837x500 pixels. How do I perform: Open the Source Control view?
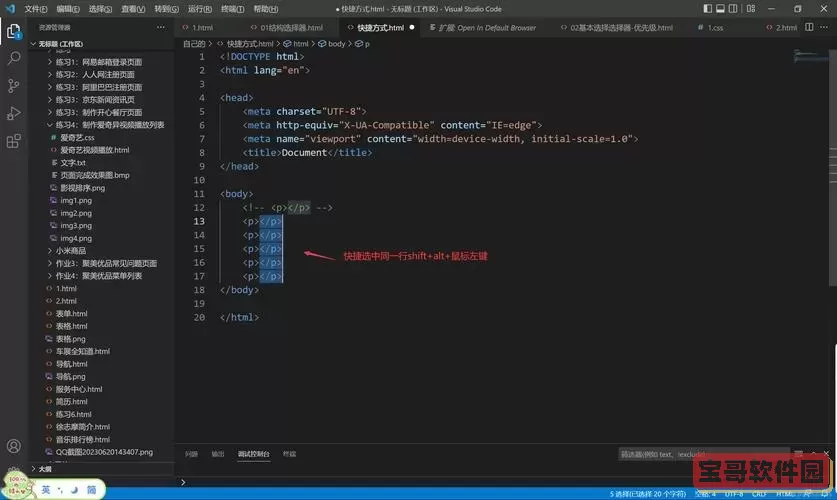pyautogui.click(x=14, y=85)
